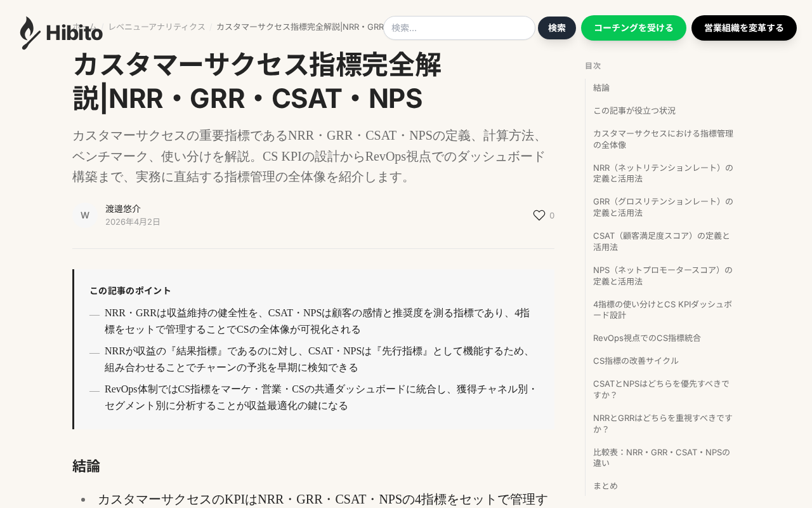Like the article with the heart icon
The image size is (812, 508).
point(539,215)
